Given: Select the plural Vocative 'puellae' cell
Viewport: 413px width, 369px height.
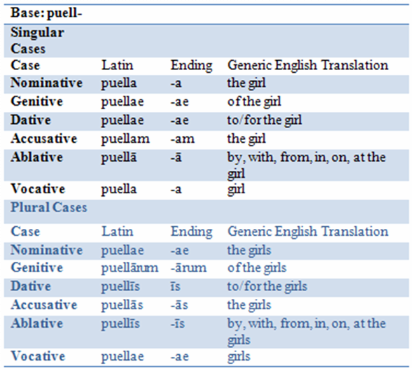Looking at the screenshot, I should coord(122,356).
